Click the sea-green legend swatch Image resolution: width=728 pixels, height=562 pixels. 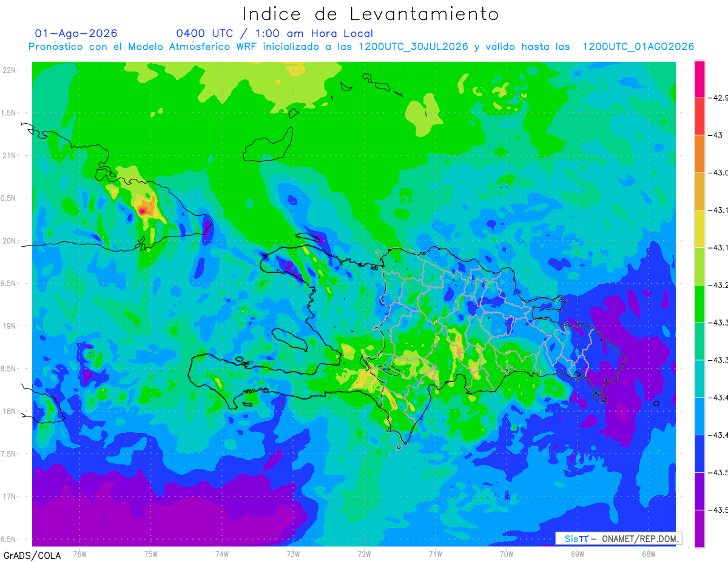click(699, 341)
